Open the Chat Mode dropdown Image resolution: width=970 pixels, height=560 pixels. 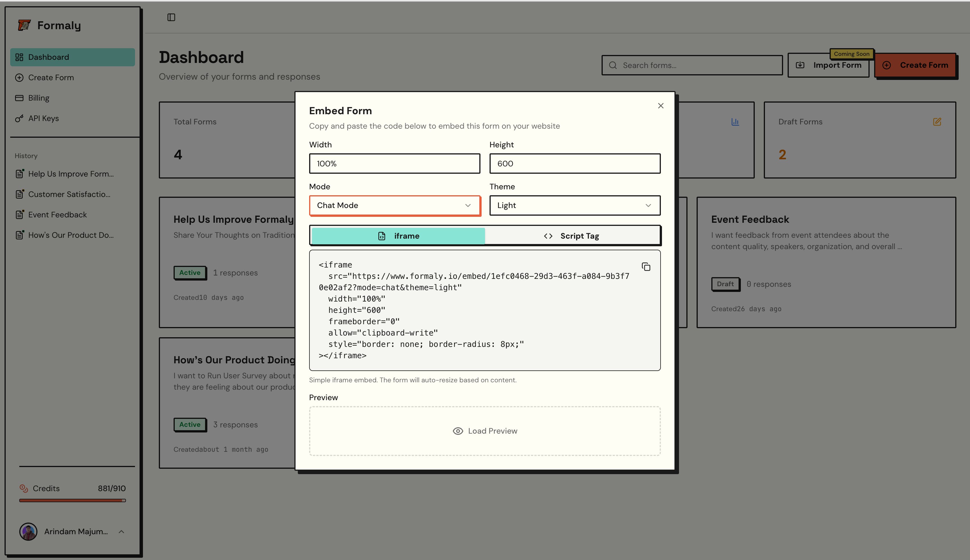394,205
